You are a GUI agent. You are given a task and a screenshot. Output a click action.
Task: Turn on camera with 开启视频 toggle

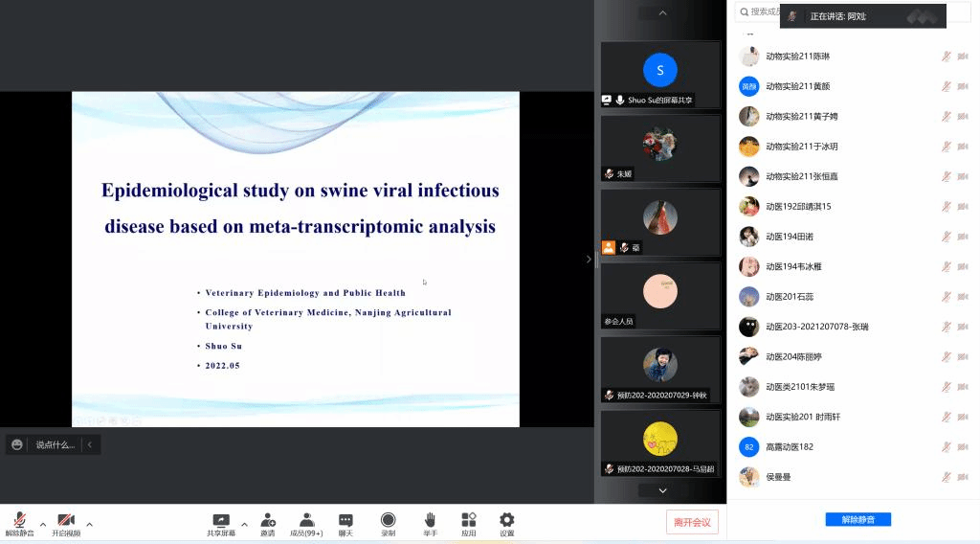coord(66,520)
